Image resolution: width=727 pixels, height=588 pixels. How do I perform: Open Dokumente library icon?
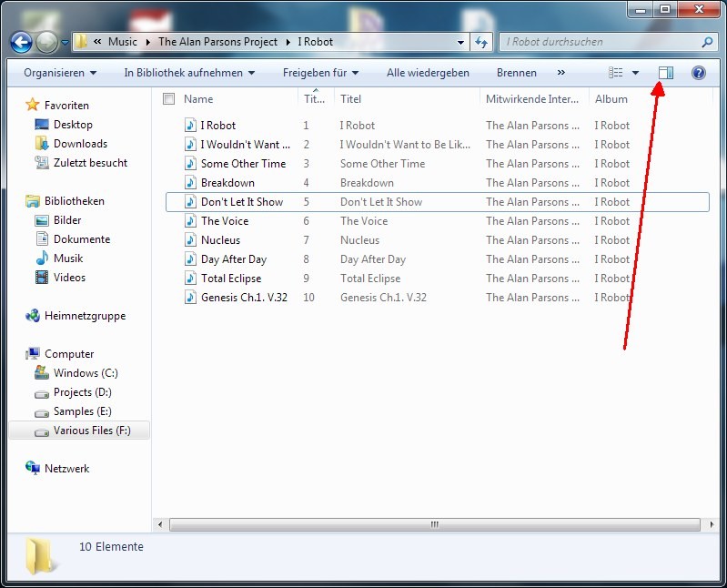tap(42, 238)
